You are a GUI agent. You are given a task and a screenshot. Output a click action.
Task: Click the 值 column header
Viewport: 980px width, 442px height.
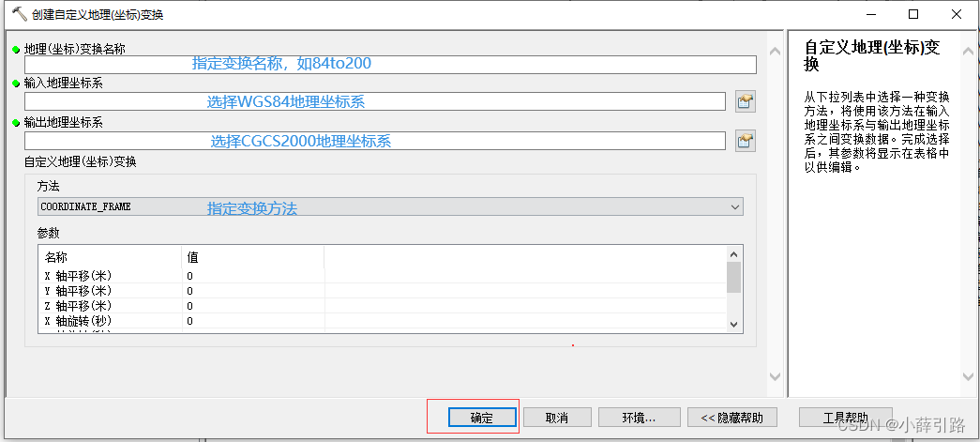pos(253,257)
